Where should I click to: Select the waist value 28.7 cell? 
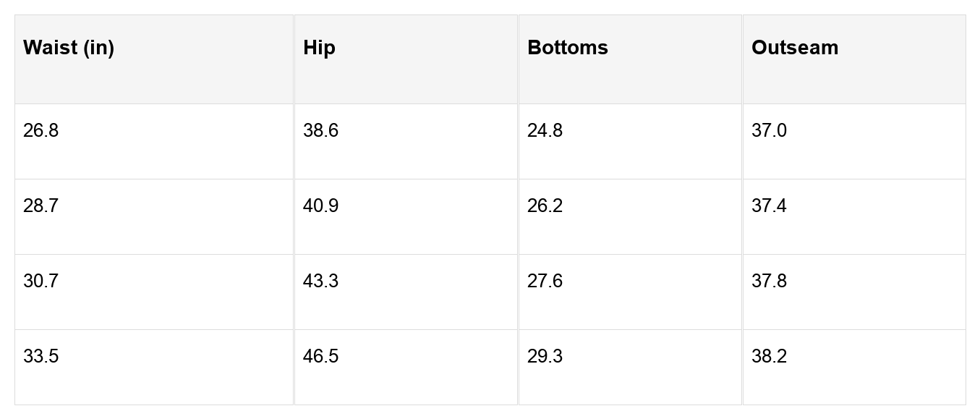154,216
